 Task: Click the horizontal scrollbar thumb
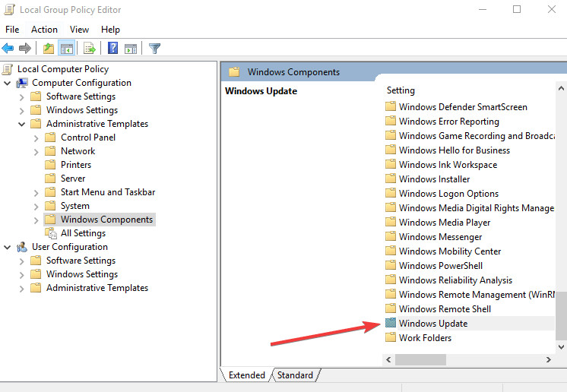(x=420, y=359)
